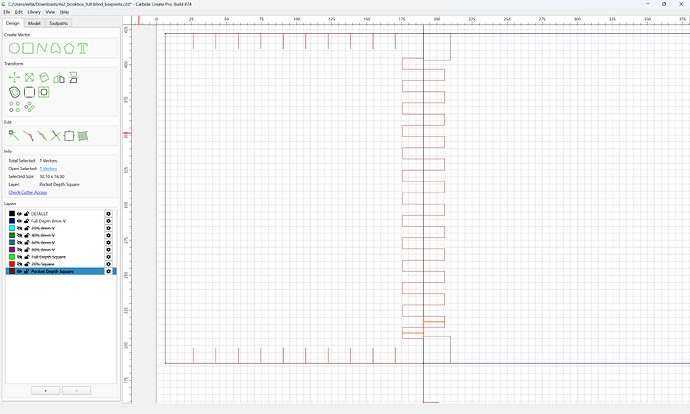The image size is (690, 414).
Task: Open the Align vectors tool
Action: click(73, 78)
